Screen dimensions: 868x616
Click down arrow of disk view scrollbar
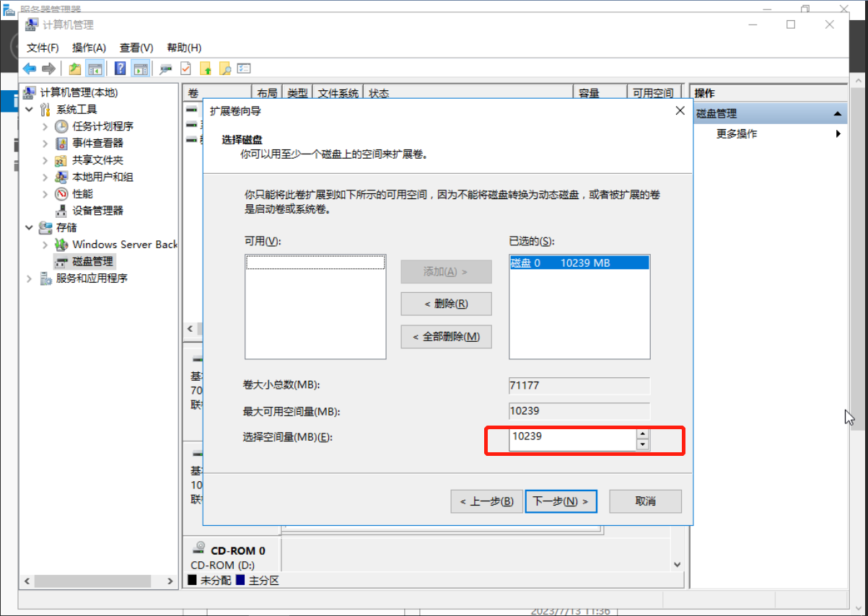click(677, 564)
